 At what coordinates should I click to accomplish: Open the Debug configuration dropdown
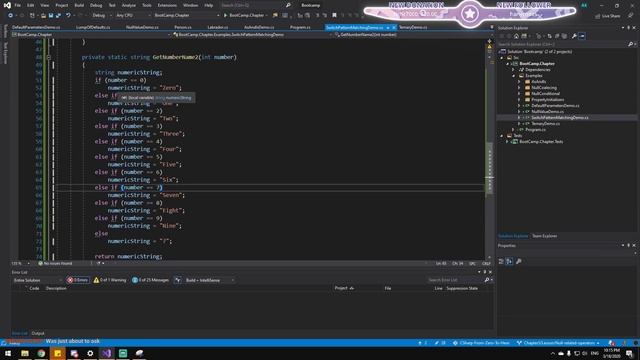101,16
